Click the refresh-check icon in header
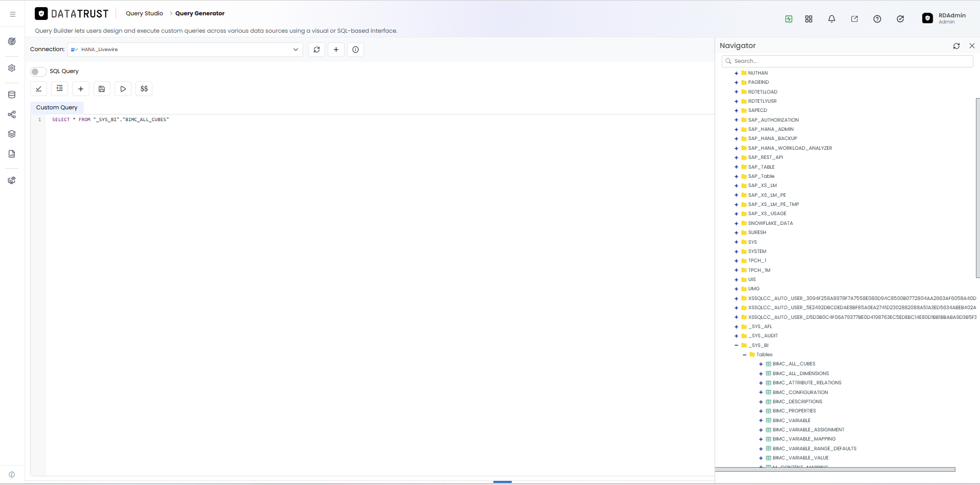The width and height of the screenshot is (980, 485). 900,19
